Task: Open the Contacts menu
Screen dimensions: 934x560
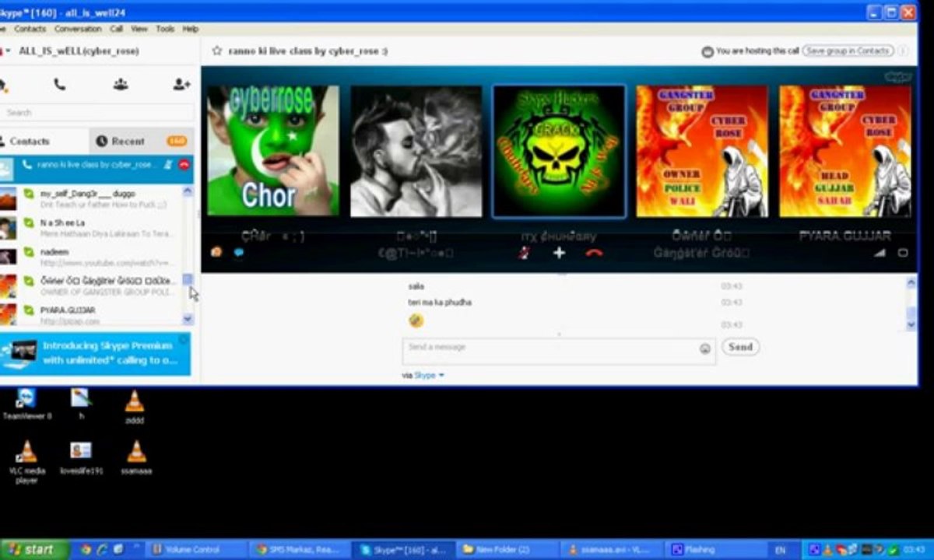Action: pos(30,29)
